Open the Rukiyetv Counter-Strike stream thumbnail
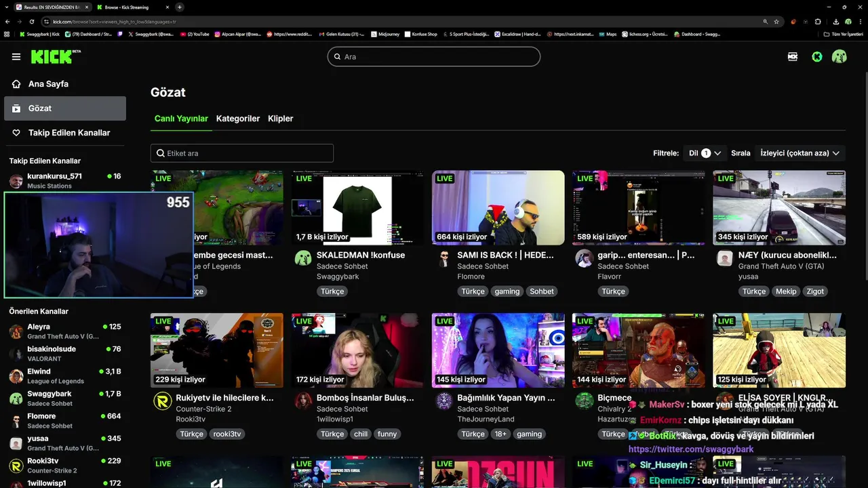868x488 pixels. (x=217, y=350)
